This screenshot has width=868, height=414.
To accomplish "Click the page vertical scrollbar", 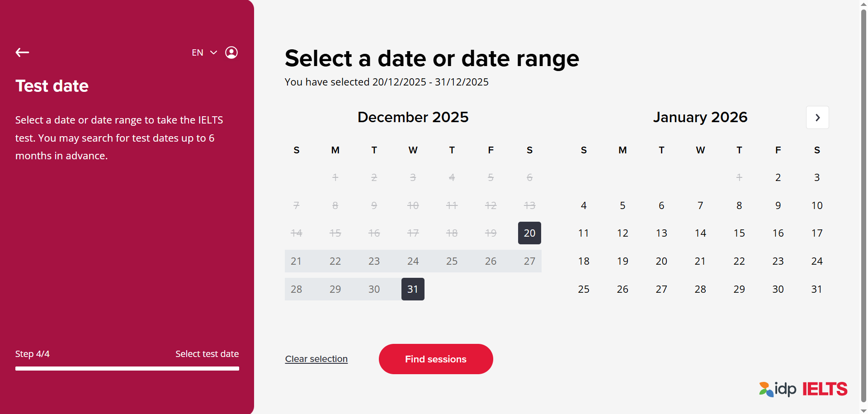I will 863,204.
